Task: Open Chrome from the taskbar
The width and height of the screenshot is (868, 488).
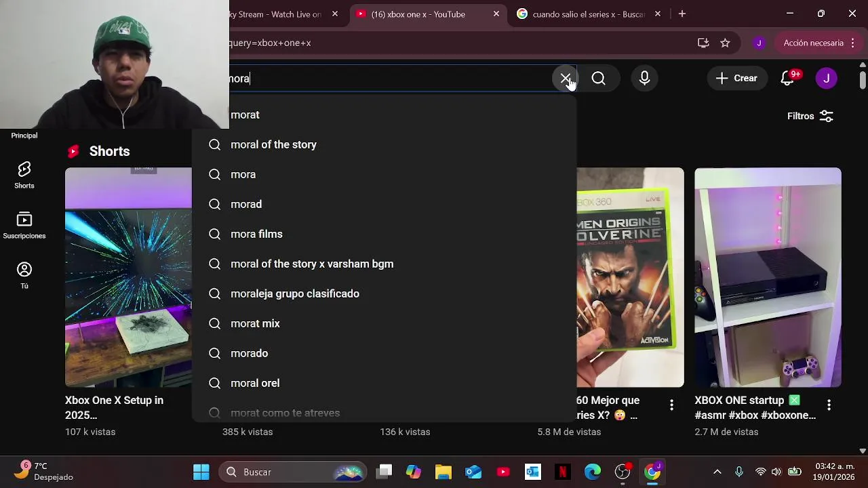Action: click(x=652, y=472)
